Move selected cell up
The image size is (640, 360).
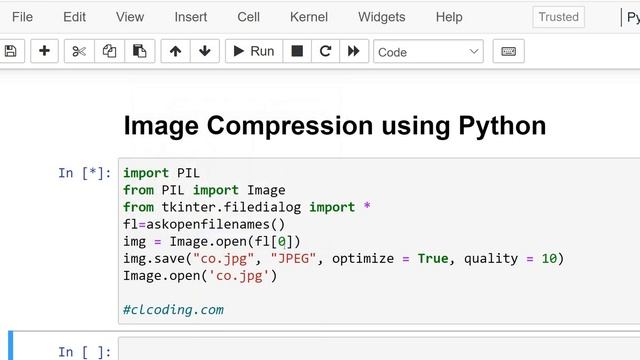pyautogui.click(x=176, y=51)
